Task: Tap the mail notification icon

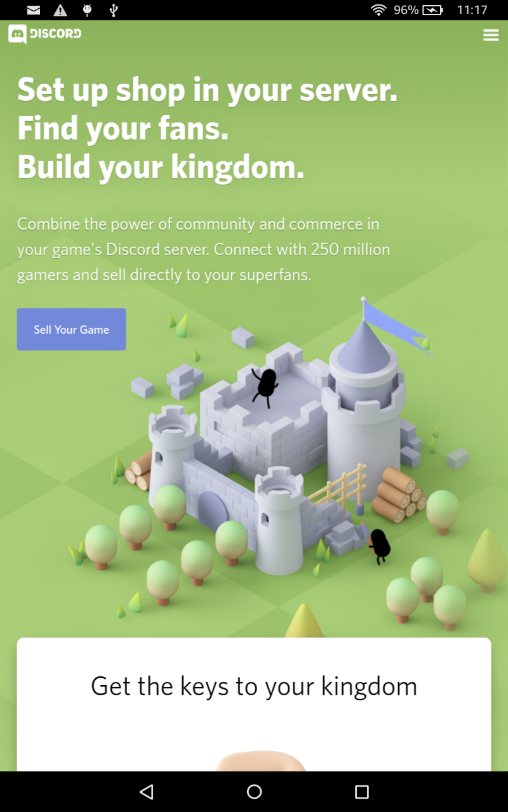Action: click(34, 10)
